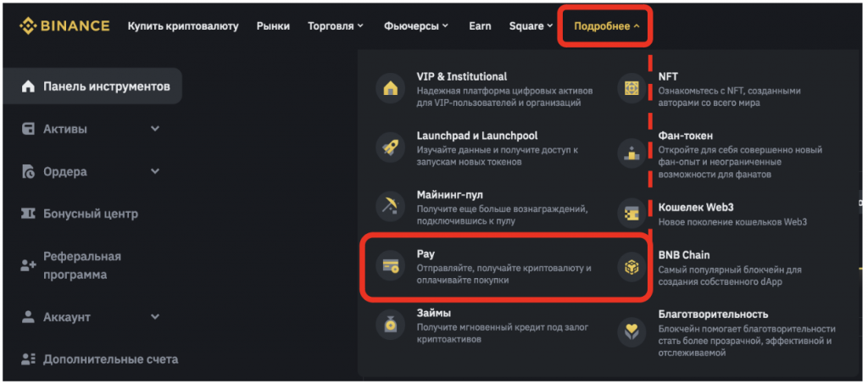Image resolution: width=868 pixels, height=384 pixels.
Task: Expand the Активы sidebar section
Action: (154, 129)
